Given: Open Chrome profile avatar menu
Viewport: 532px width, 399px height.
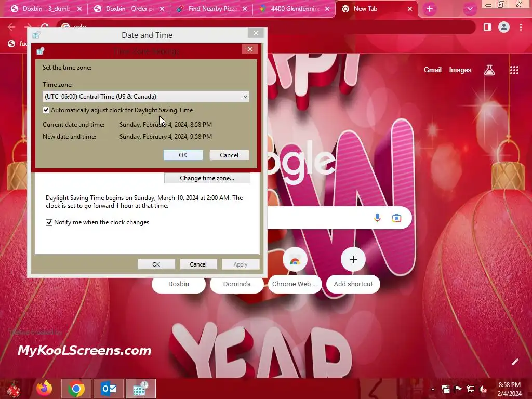Looking at the screenshot, I should click(504, 27).
